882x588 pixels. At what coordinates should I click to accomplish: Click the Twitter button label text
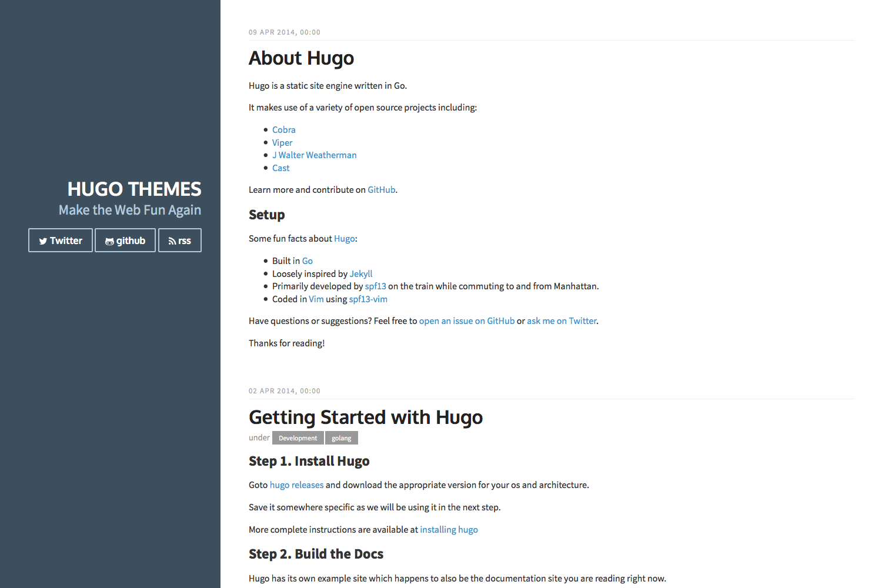66,241
